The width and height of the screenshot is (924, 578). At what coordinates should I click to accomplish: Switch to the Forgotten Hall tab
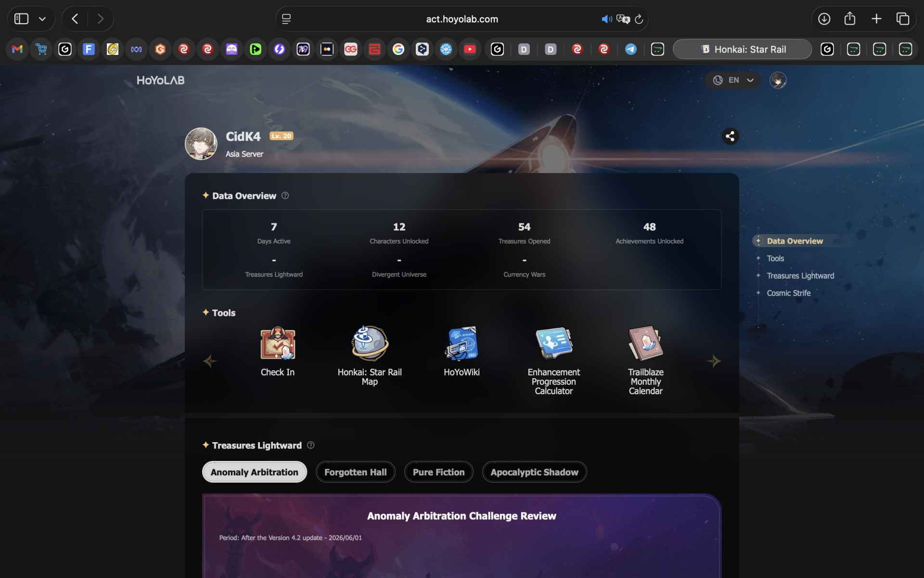coord(356,472)
